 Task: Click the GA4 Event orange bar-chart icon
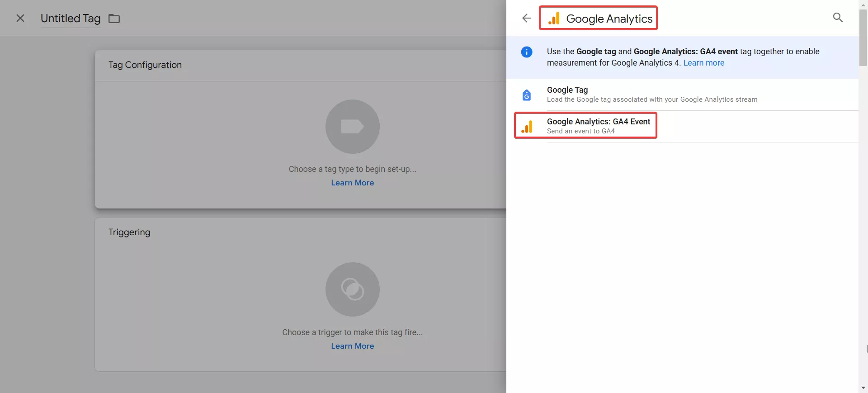pyautogui.click(x=527, y=127)
